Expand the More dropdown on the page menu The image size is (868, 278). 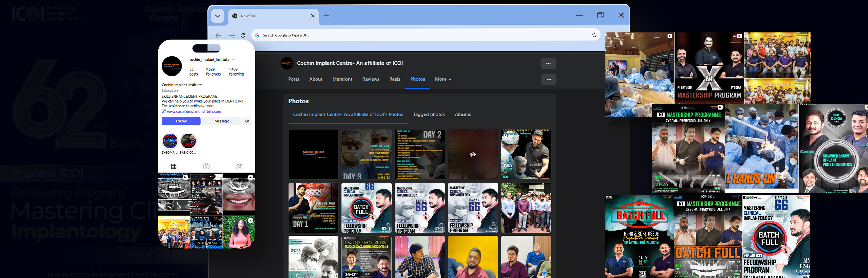(x=443, y=79)
